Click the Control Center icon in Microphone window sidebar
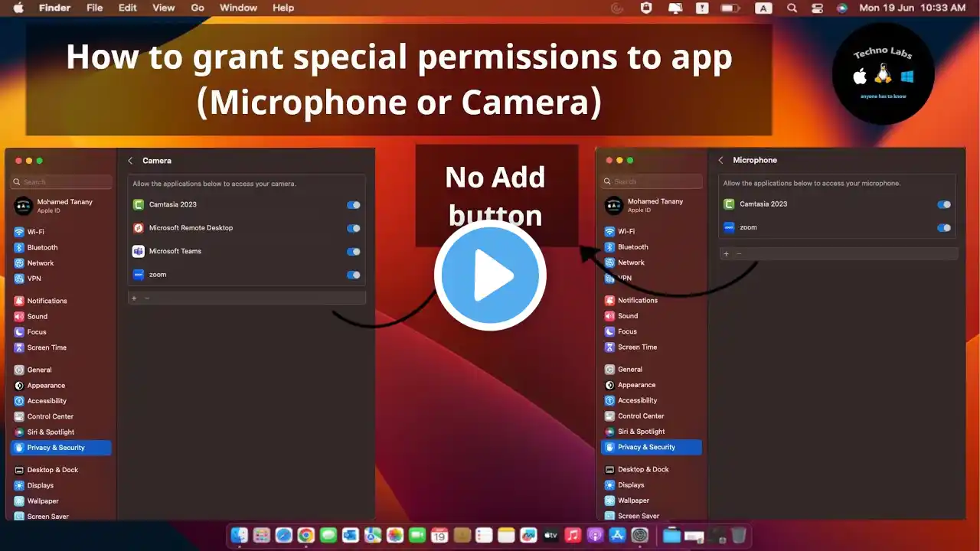980x551 pixels. (609, 416)
